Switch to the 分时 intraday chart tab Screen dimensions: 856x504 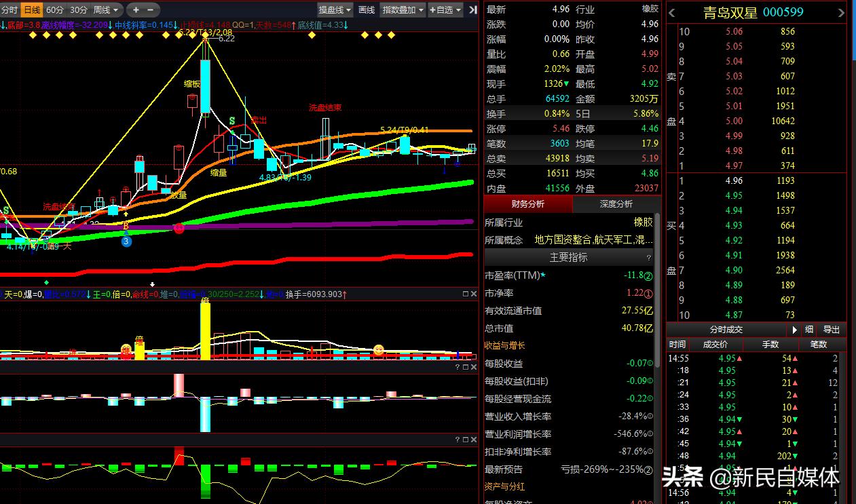pyautogui.click(x=10, y=9)
